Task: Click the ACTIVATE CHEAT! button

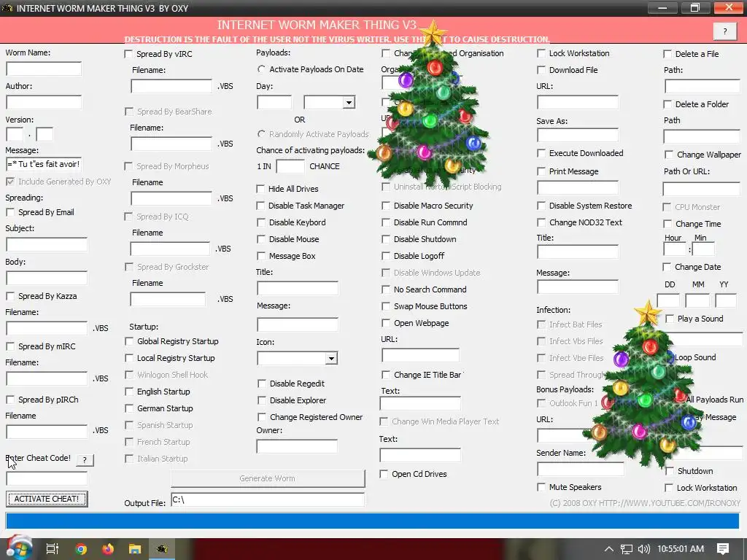Action: [x=47, y=499]
